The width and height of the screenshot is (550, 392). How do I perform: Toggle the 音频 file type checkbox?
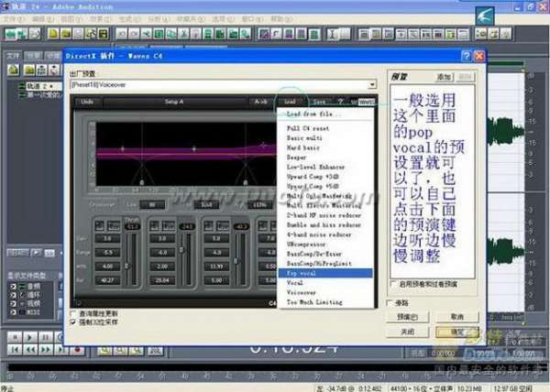tap(14, 287)
